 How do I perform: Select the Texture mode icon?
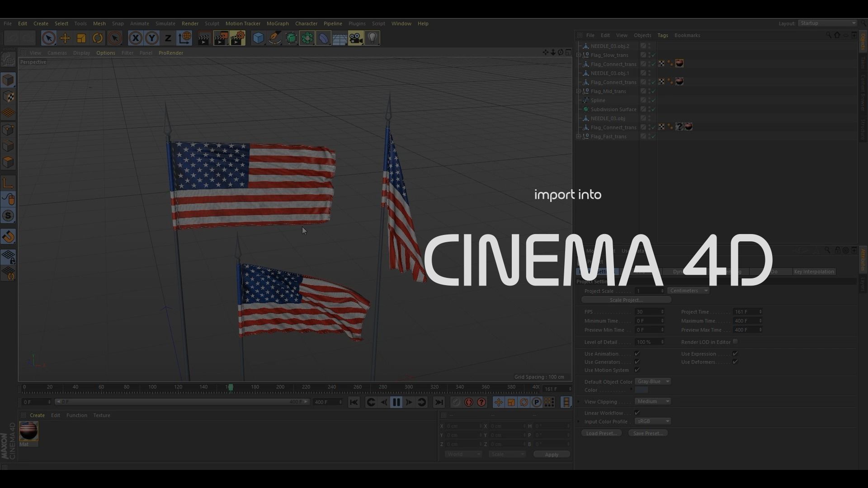(x=8, y=97)
